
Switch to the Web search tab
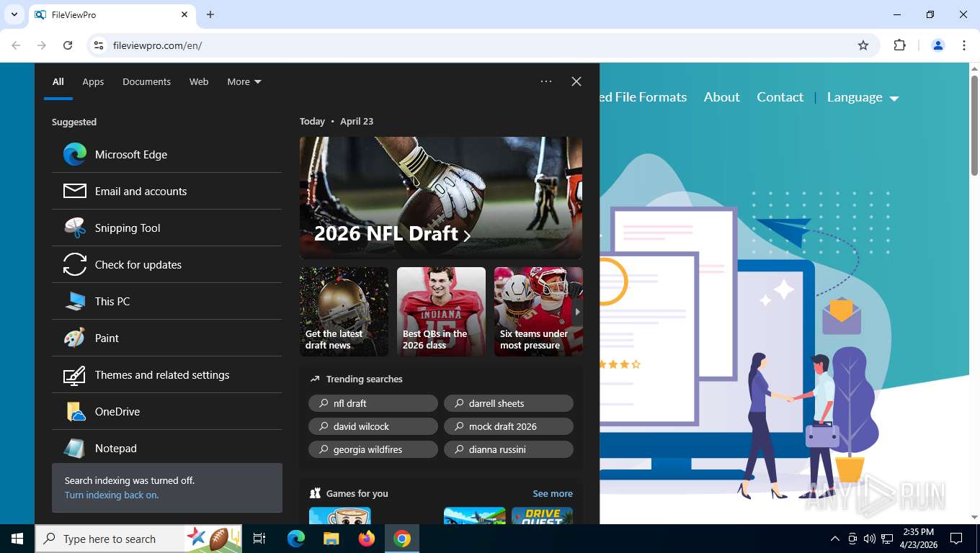click(199, 81)
